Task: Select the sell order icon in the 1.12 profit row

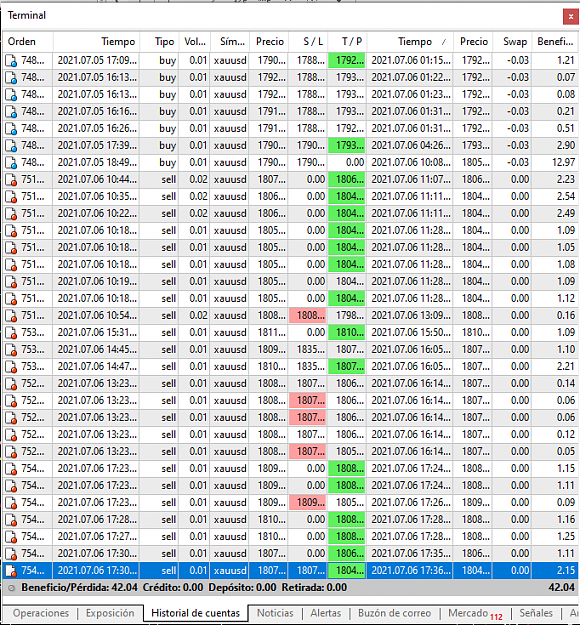Action: coord(11,299)
